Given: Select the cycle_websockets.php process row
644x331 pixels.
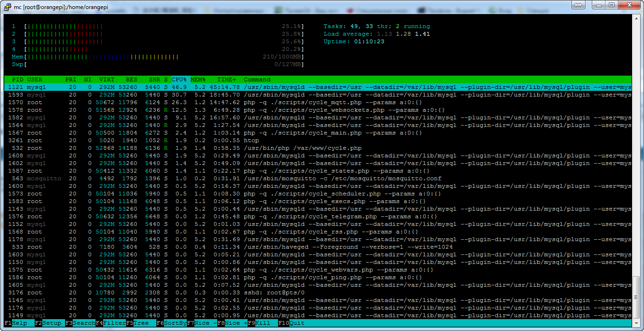Looking at the screenshot, I should click(318, 110).
